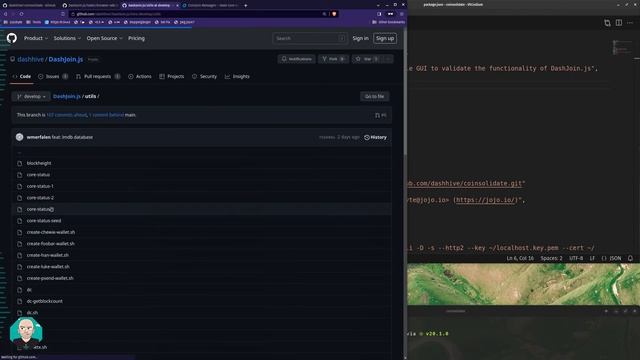Click Ln 6, Col 16 status item
This screenshot has width=640, height=360.
pos(520,258)
